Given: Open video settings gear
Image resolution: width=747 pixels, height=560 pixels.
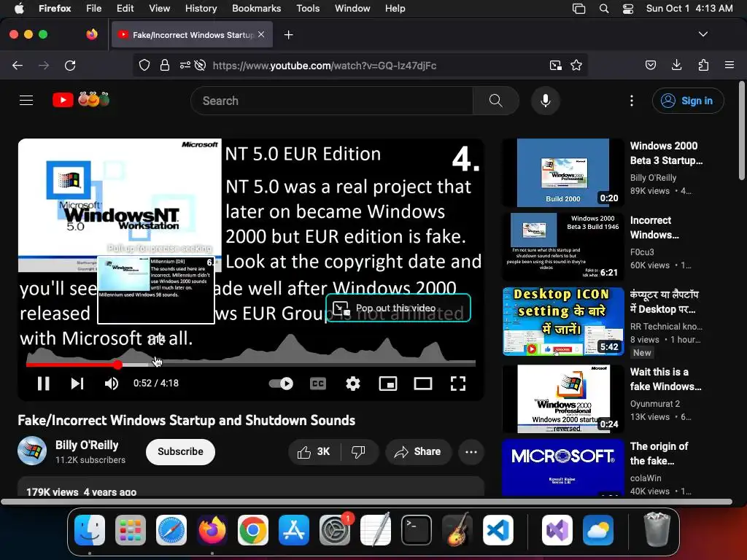Looking at the screenshot, I should click(x=353, y=384).
